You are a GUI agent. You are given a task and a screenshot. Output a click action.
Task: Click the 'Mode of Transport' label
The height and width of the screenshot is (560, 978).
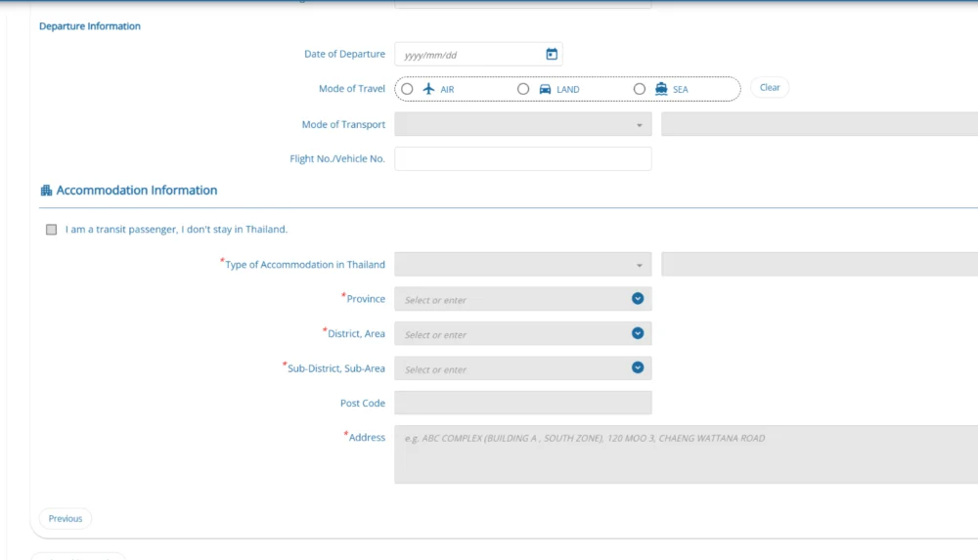pyautogui.click(x=343, y=125)
